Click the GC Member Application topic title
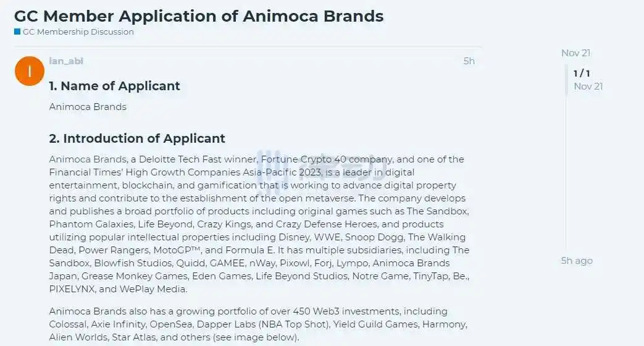Screen dimensions: 644x346 point(198,16)
